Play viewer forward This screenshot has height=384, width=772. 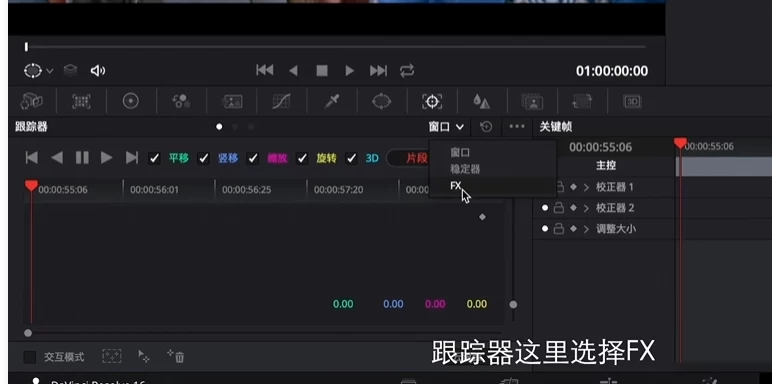(350, 71)
